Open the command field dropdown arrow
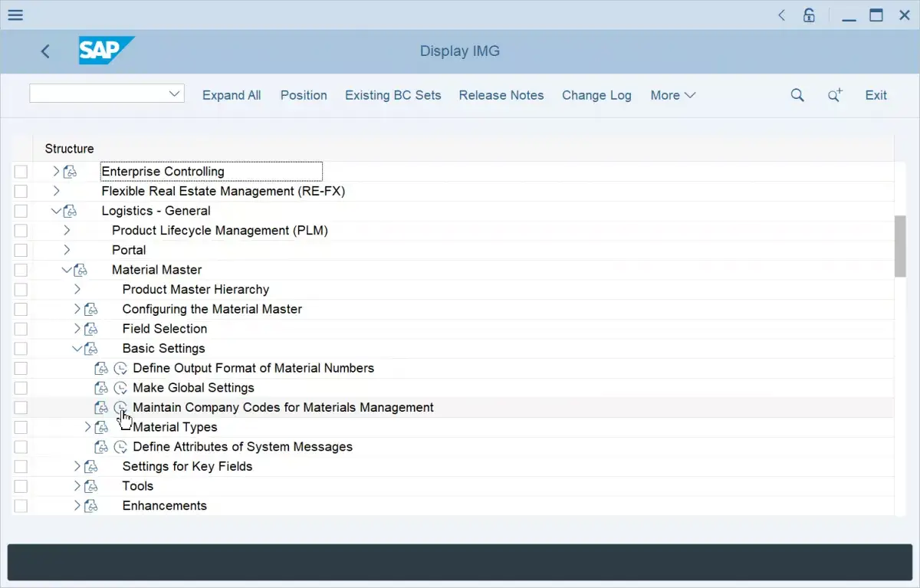Screen dimensions: 920x588 (174, 94)
